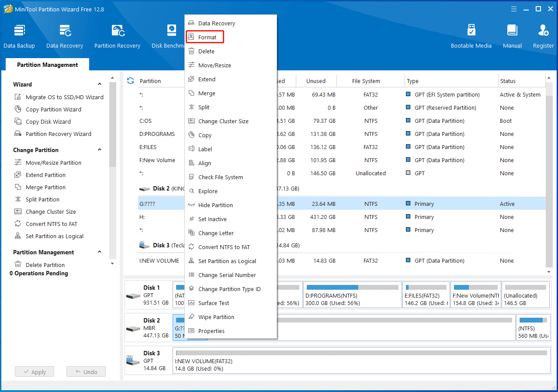The image size is (558, 392).
Task: Select the I:NEW VOLUME disk map bar
Action: point(361,360)
